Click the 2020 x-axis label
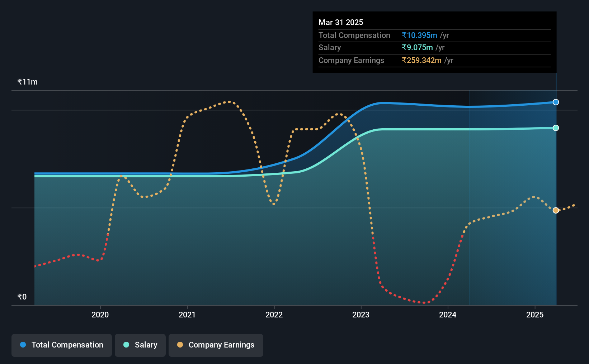The image size is (589, 364). 100,315
